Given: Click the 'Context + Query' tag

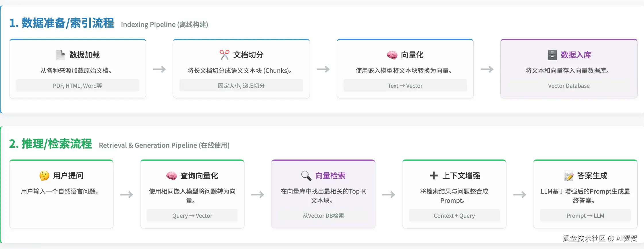Looking at the screenshot, I should coord(454,215).
